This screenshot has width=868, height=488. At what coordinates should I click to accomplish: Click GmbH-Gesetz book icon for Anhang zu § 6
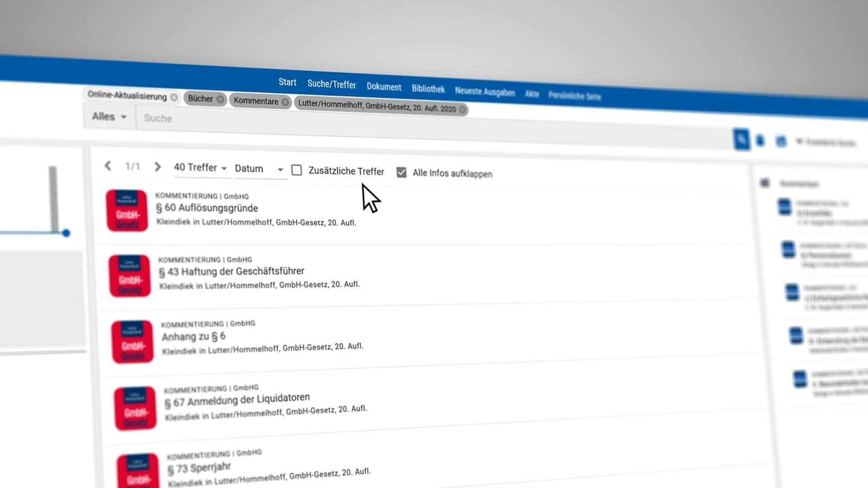pos(132,342)
